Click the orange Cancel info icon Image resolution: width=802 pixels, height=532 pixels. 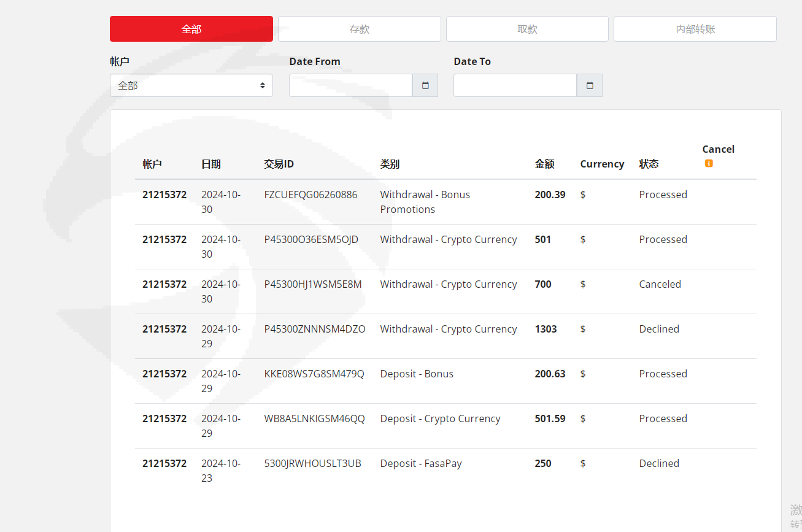coord(709,163)
